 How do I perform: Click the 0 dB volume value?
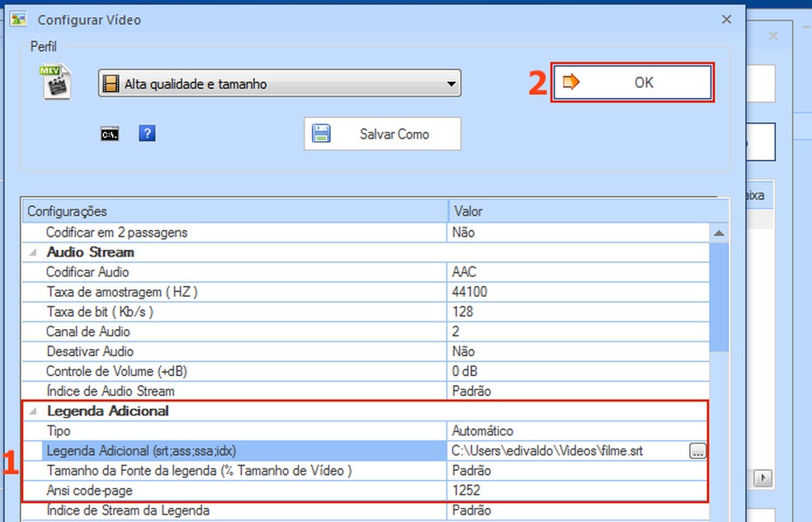coord(578,371)
